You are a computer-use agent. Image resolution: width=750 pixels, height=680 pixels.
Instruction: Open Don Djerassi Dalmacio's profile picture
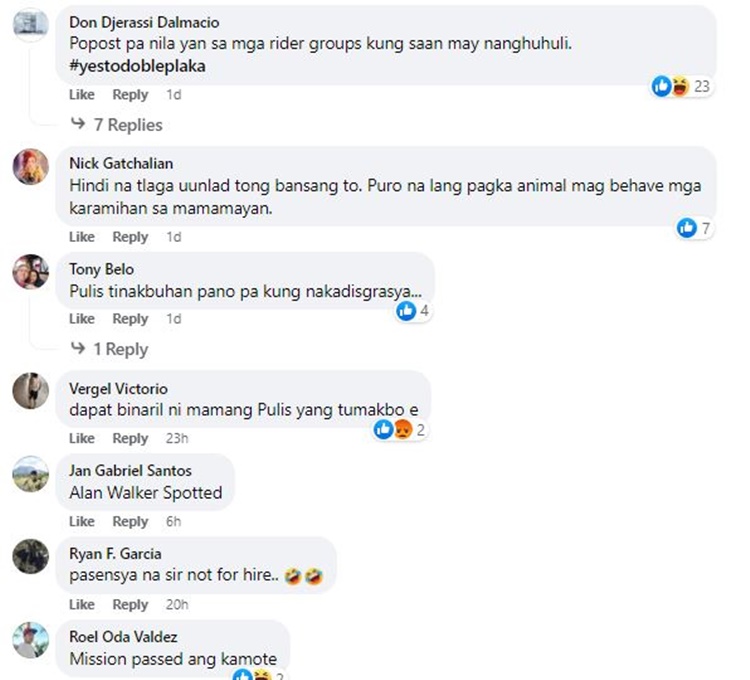point(31,23)
